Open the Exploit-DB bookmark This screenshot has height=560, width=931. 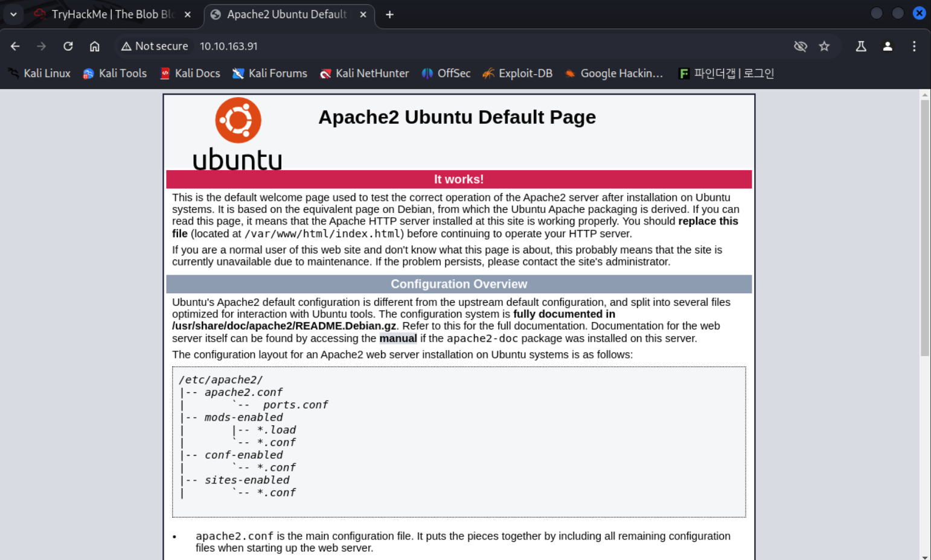(x=517, y=74)
